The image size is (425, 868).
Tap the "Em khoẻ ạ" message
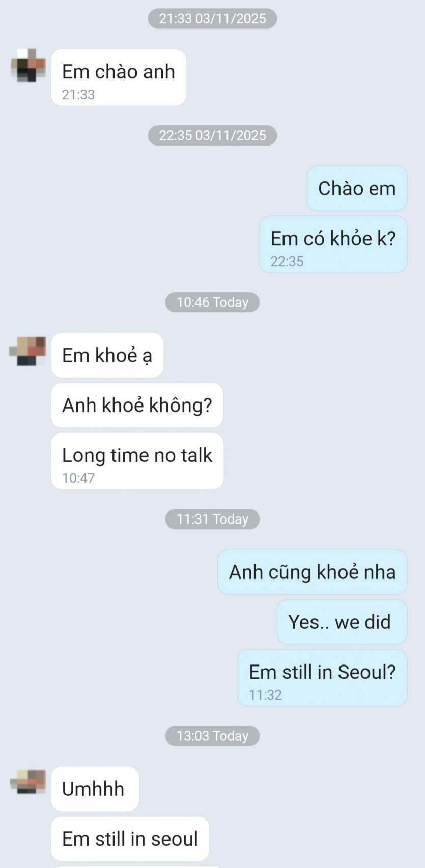(x=107, y=355)
